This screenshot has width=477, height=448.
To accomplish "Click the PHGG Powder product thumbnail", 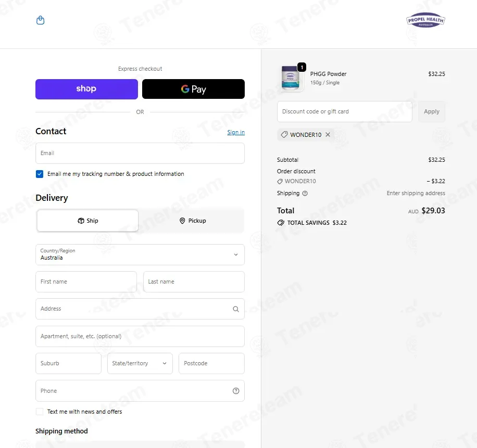I will point(291,79).
